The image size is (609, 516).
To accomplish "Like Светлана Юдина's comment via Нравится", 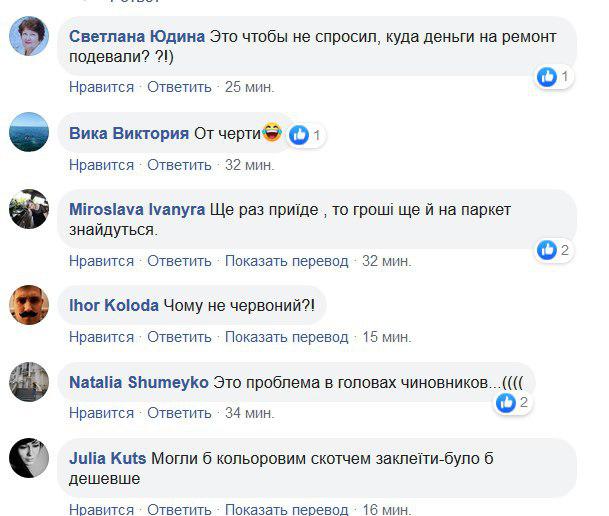I will coord(101,87).
